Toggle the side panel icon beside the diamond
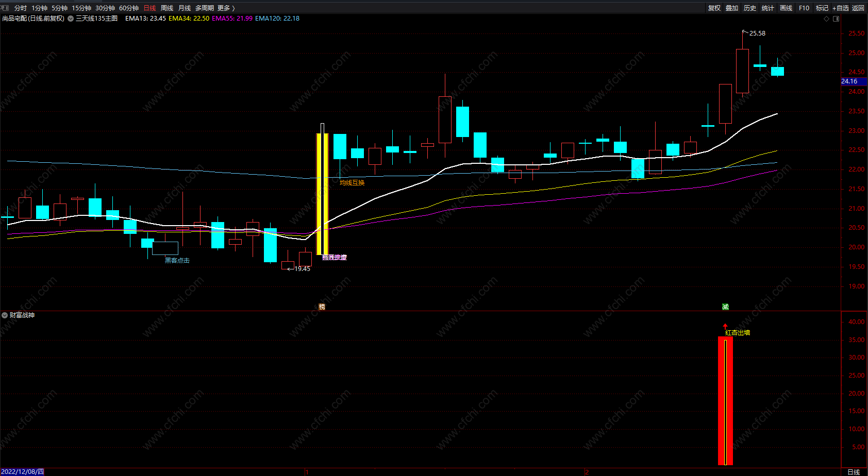868x476 pixels. click(x=836, y=19)
